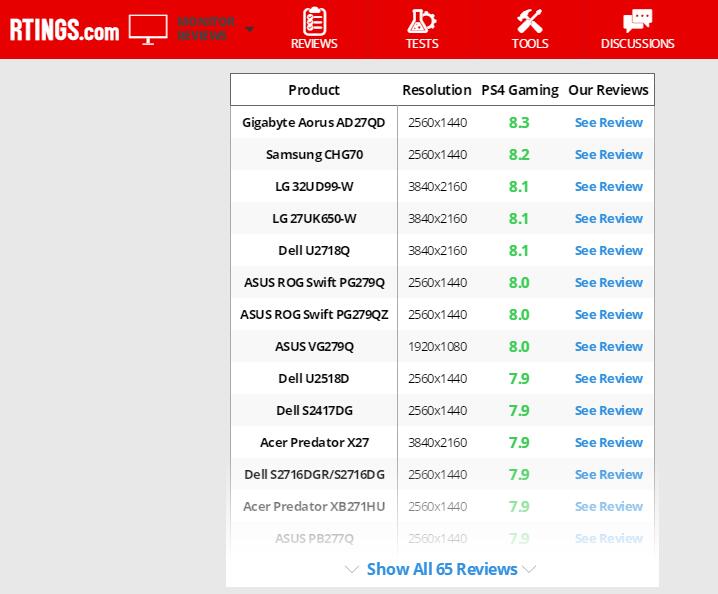Open See Review for Acer Predator XB271HU

pyautogui.click(x=609, y=507)
